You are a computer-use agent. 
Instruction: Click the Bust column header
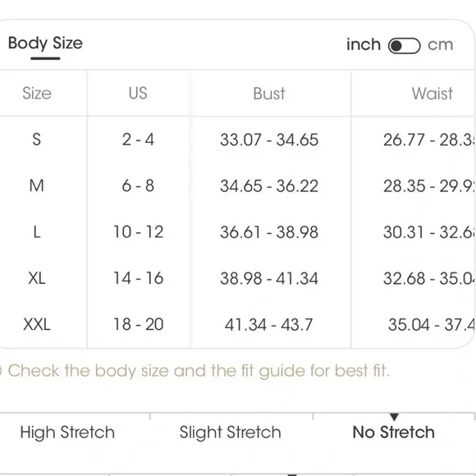[269, 94]
